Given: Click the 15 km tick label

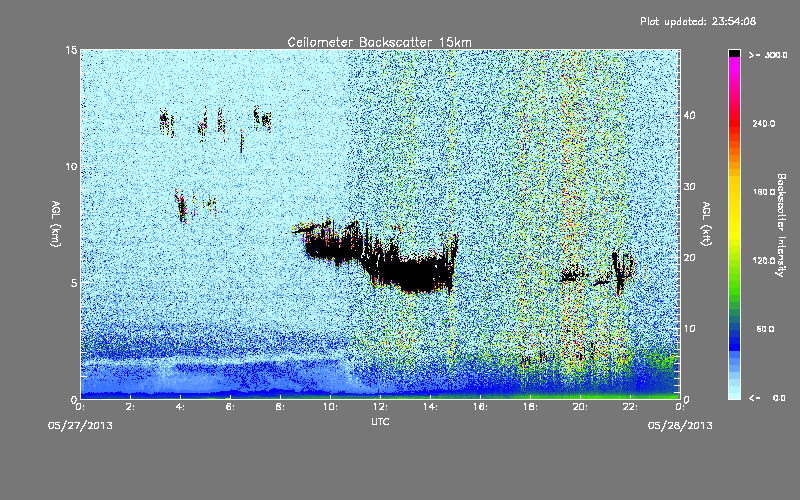Looking at the screenshot, I should tap(71, 50).
